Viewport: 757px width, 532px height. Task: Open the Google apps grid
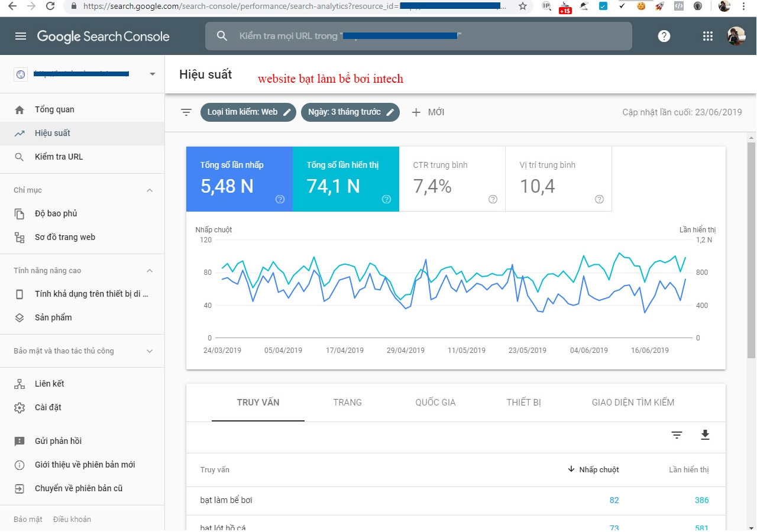(x=707, y=36)
